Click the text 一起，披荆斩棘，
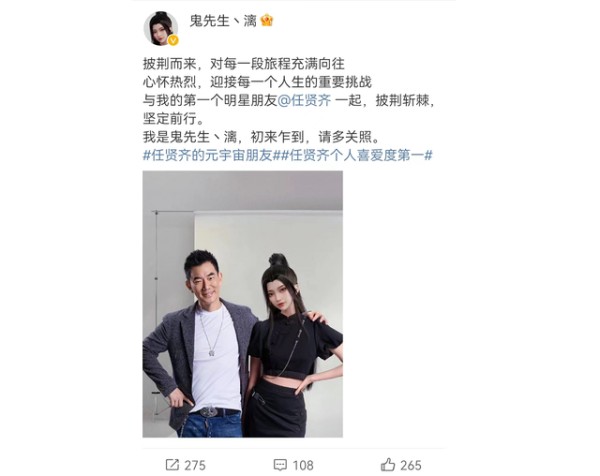This screenshot has width=600, height=476. tap(386, 100)
